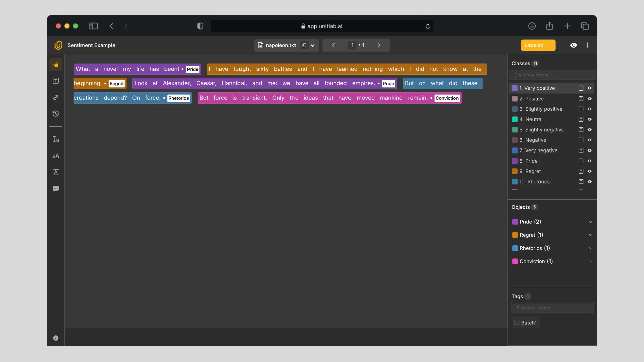The height and width of the screenshot is (362, 644).
Task: Click the info icon at bottom left
Action: [56, 338]
